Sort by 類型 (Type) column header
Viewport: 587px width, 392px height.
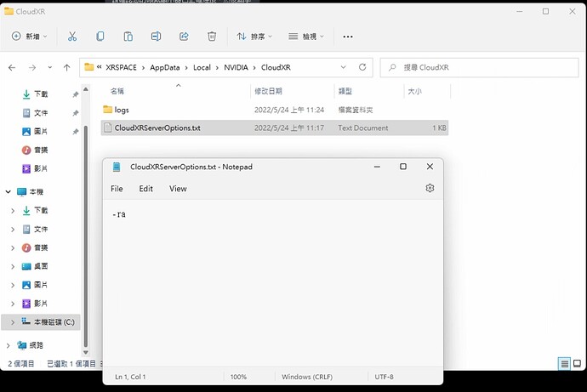coord(345,91)
